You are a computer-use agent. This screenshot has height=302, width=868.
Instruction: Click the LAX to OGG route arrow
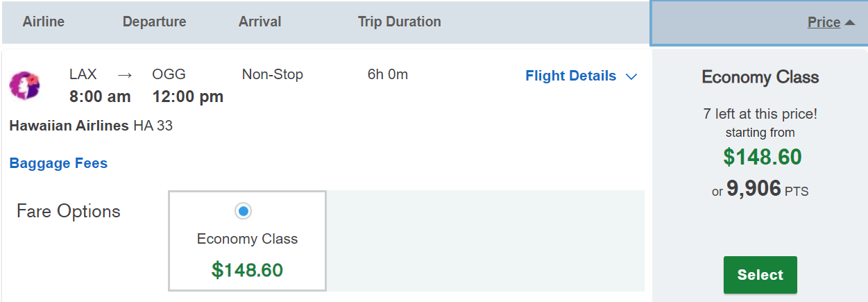pos(125,75)
